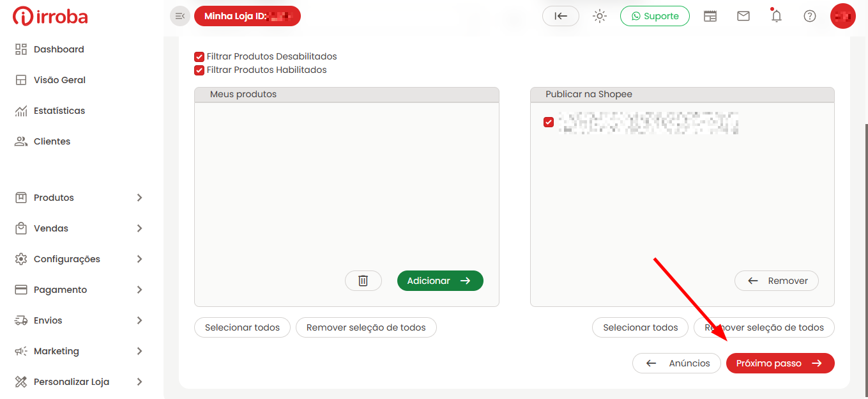Click the Estatísticas chart icon
This screenshot has width=868, height=399.
point(21,111)
